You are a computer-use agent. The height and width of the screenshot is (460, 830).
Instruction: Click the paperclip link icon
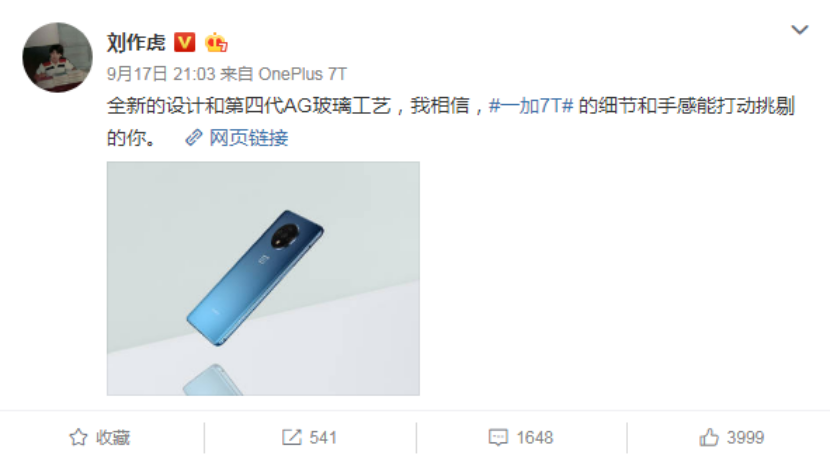point(194,138)
